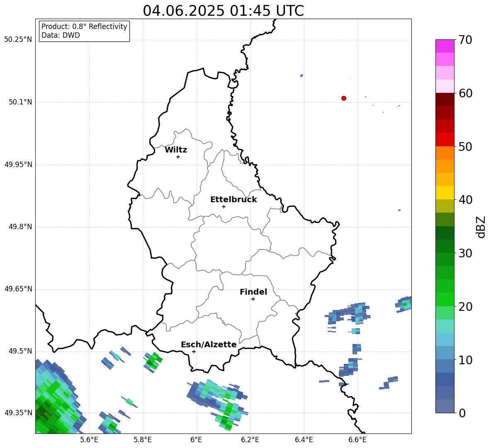Click the 49.65°N latitude label

(18, 289)
